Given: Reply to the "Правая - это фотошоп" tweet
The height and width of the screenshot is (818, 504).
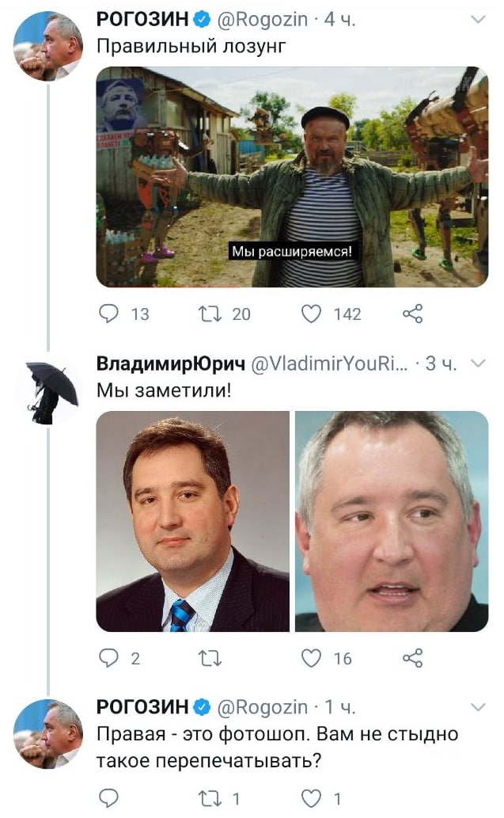Looking at the screenshot, I should (x=109, y=798).
